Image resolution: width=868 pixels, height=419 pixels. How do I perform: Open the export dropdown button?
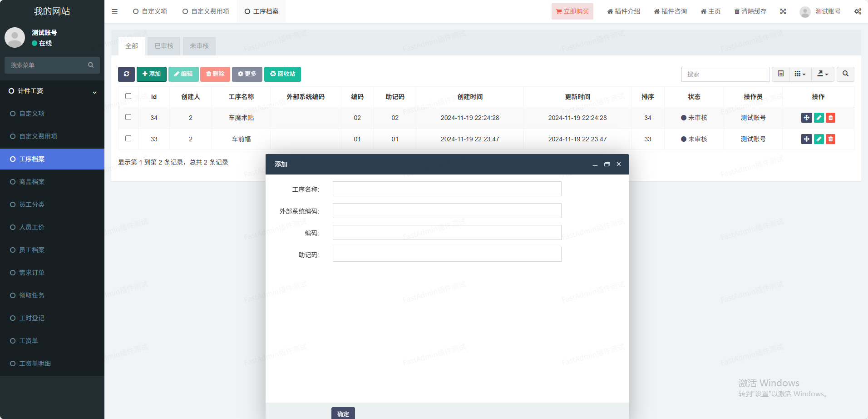click(x=823, y=74)
